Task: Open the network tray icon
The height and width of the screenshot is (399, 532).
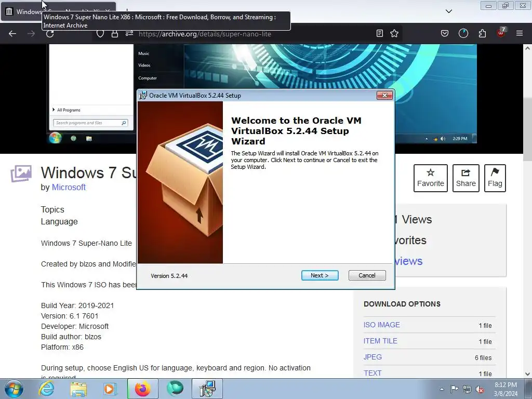Action: click(467, 389)
